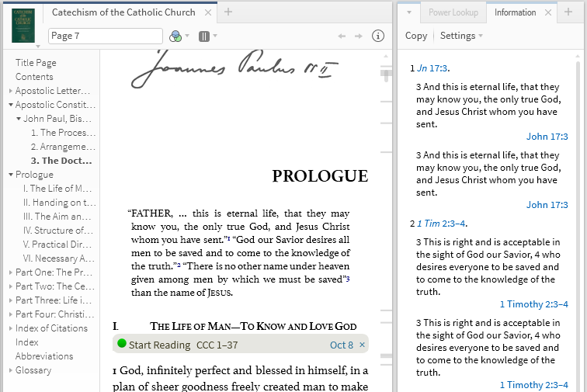Close the Catechism of the Catholic Church tab
Screen dimensions: 587x392
click(208, 12)
